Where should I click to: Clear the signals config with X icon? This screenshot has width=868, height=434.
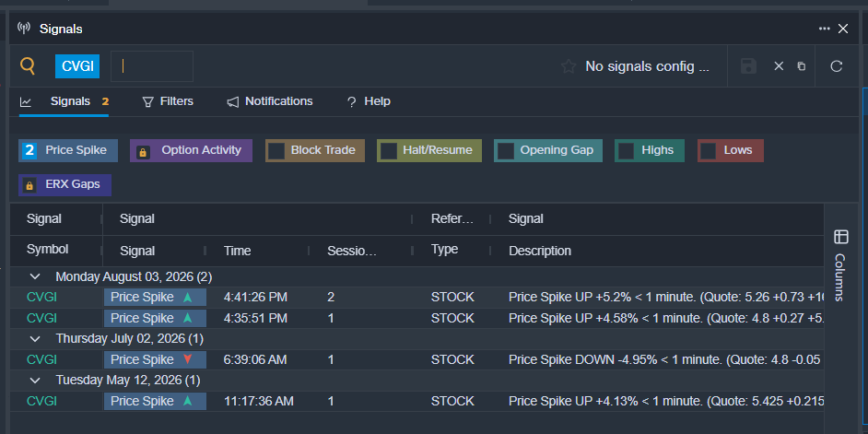click(x=779, y=65)
